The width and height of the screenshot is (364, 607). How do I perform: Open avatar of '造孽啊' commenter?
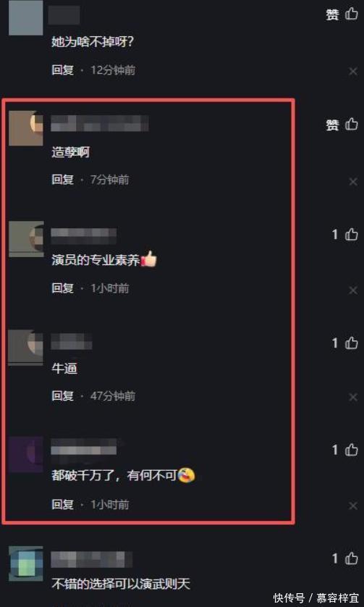pos(26,128)
